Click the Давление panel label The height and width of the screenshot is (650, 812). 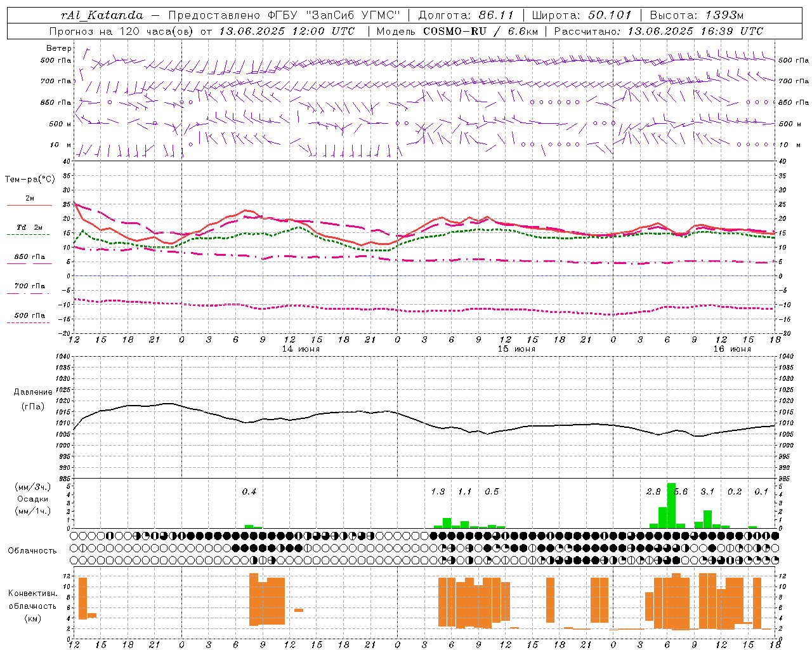coord(33,392)
